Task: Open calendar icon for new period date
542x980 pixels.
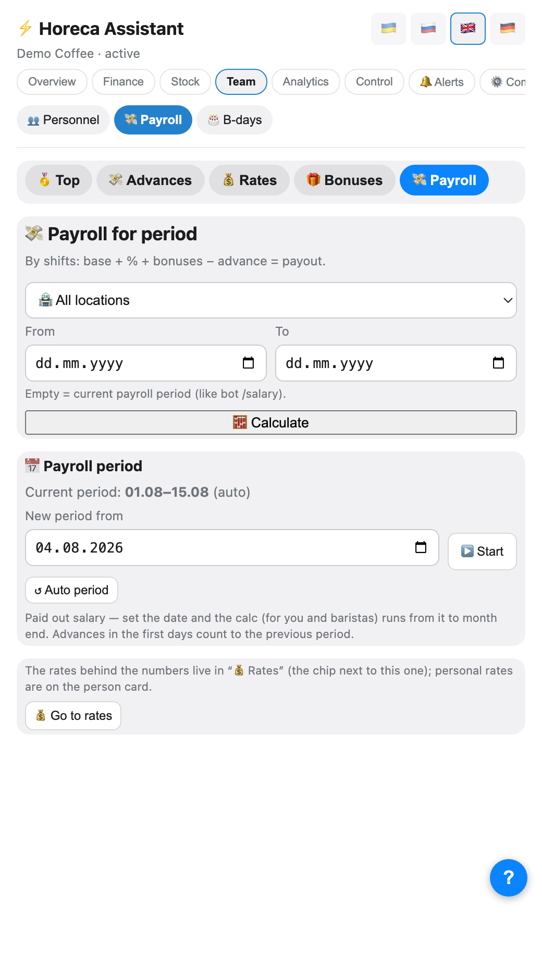Action: tap(421, 547)
